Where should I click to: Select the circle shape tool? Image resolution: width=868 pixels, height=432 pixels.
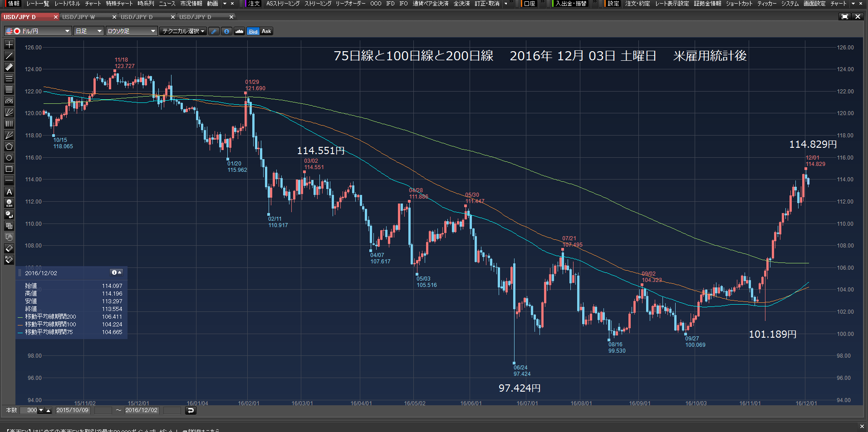(x=9, y=158)
